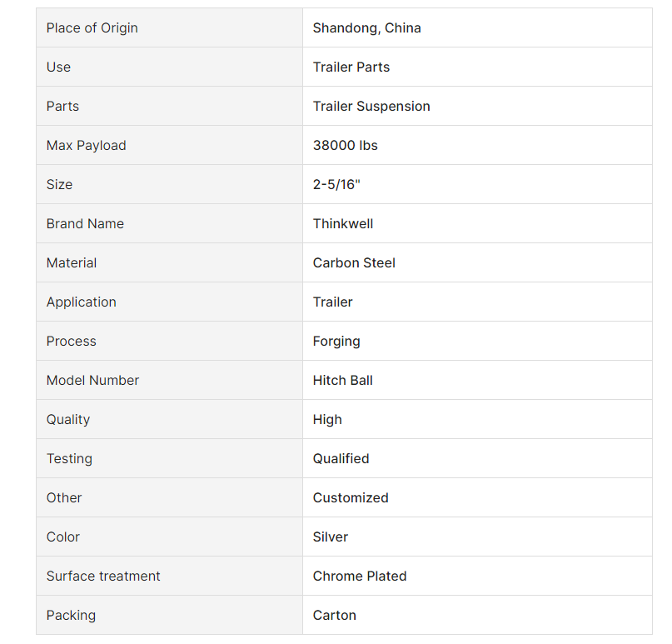The image size is (672, 644).
Task: Click the 'Chrome Plated' surface treatment value
Action: pyautogui.click(x=360, y=576)
